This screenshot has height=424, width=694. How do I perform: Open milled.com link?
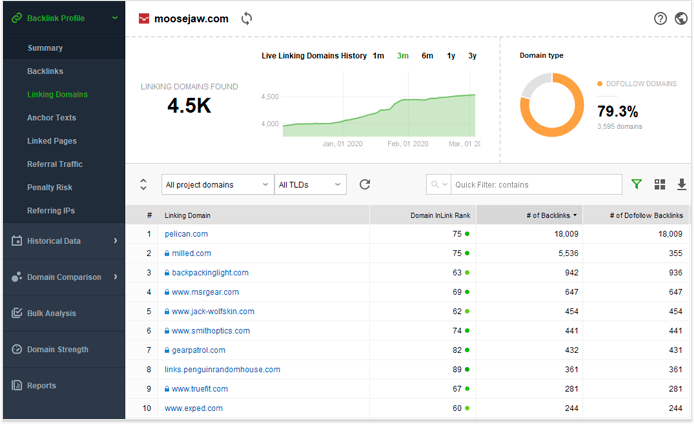coord(191,253)
